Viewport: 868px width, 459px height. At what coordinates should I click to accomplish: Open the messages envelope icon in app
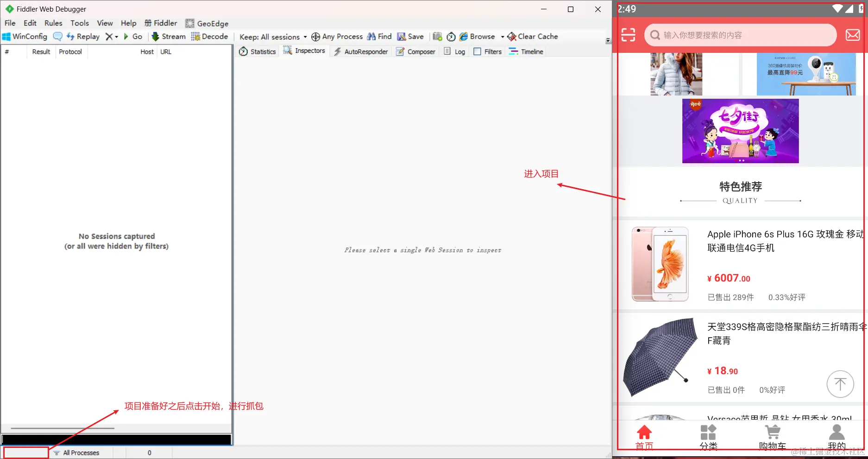pyautogui.click(x=852, y=35)
